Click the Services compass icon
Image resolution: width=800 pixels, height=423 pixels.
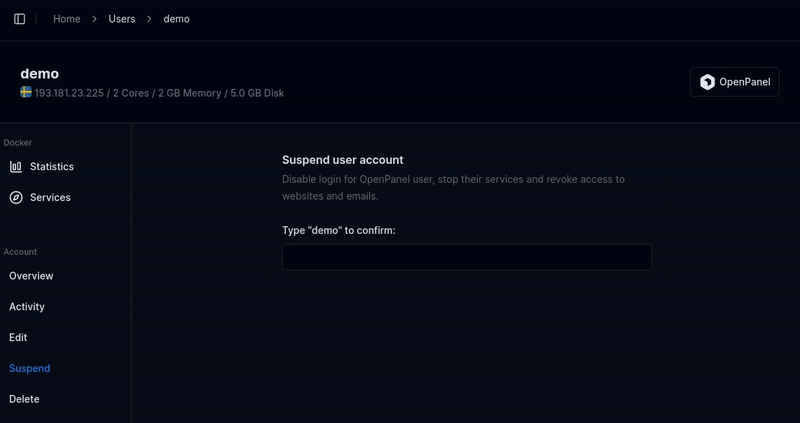pos(16,197)
